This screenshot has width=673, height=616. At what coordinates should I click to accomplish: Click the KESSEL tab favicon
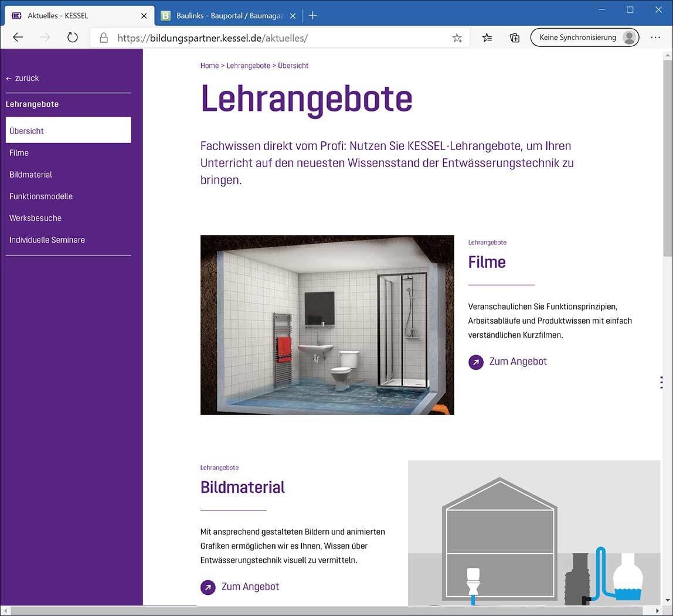17,16
